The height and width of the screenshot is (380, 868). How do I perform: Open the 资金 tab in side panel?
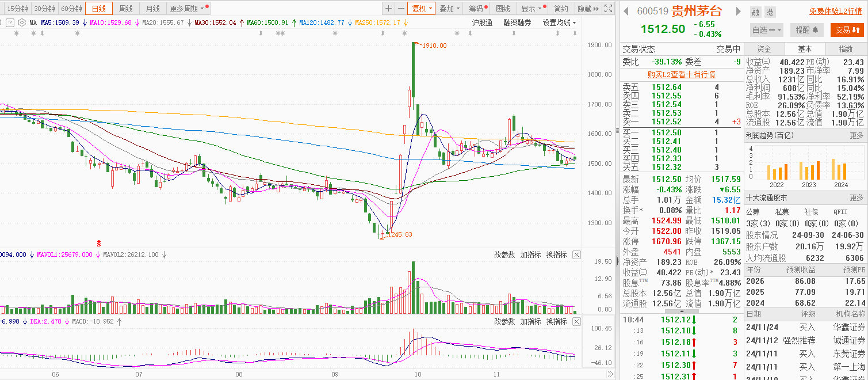764,49
